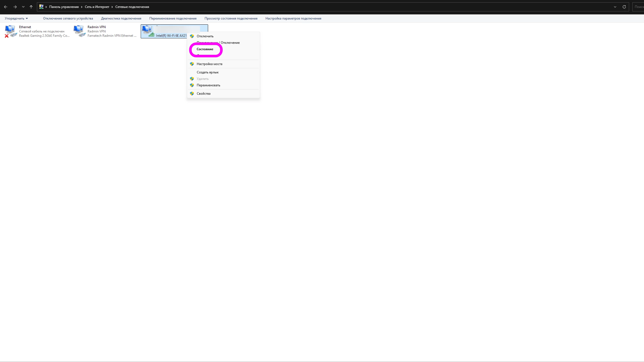The height and width of the screenshot is (362, 644).
Task: Expand the address bar history dropdown
Action: 615,7
